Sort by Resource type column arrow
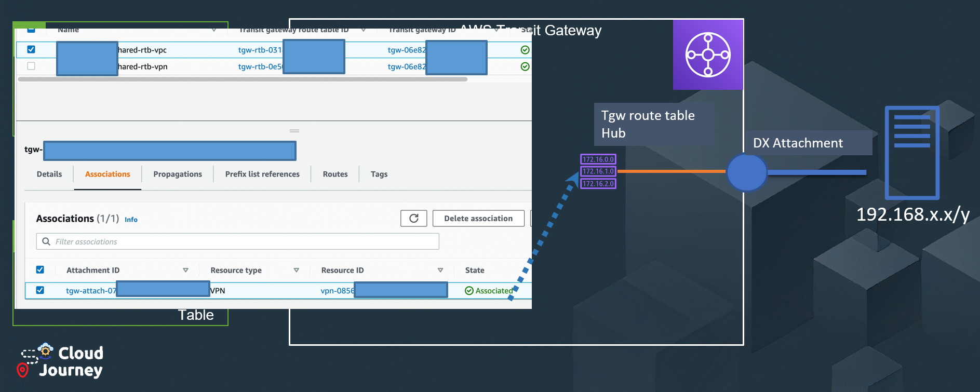 coord(296,270)
